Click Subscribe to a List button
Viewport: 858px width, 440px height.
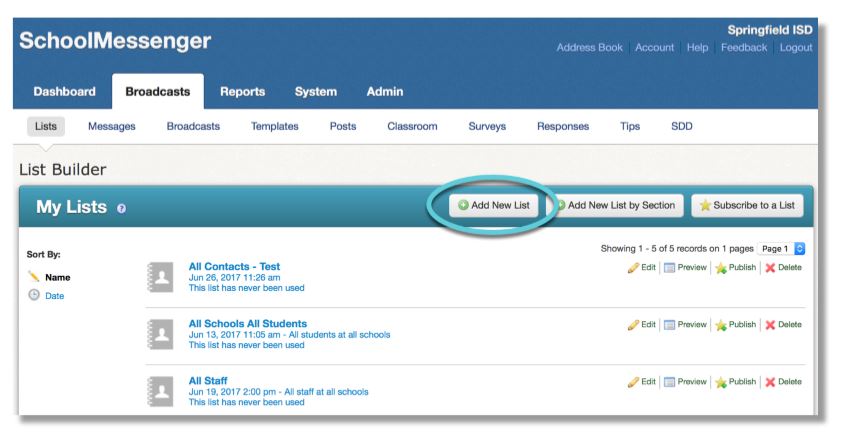747,205
